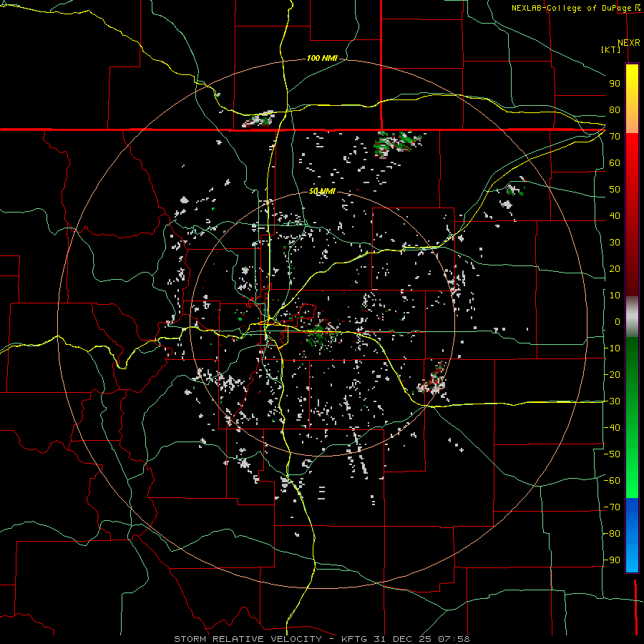Click the -80 value on velocity scale
Image resolution: width=644 pixels, height=644 pixels.
[612, 534]
